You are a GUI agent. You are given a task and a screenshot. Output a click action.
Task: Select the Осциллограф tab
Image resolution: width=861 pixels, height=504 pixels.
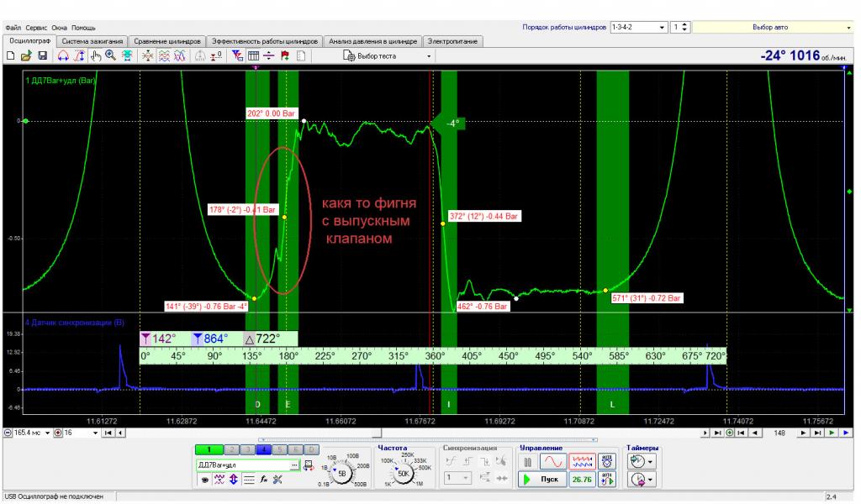[29, 40]
